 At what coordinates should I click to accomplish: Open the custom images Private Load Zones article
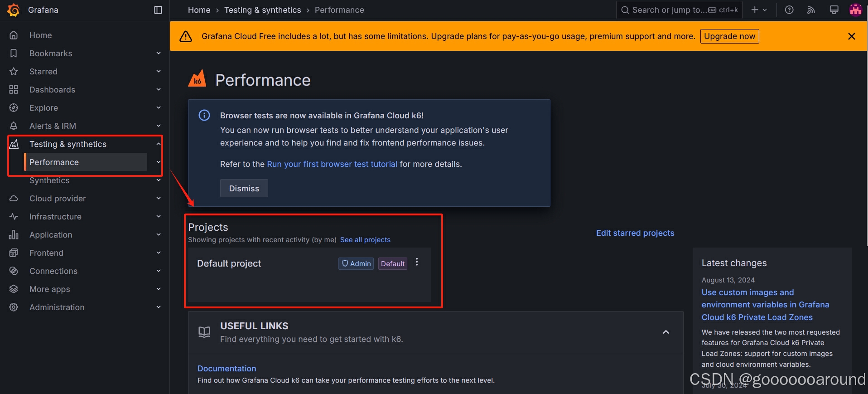click(765, 305)
